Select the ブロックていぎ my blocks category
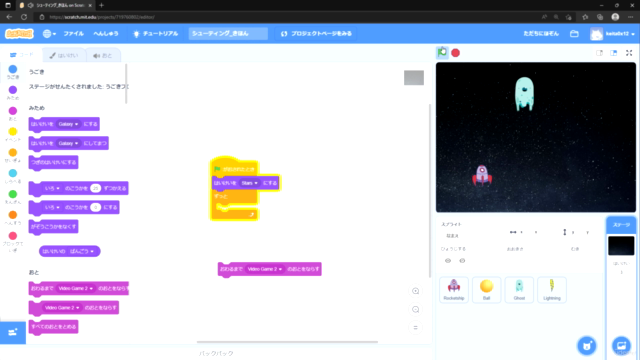Image resolution: width=640 pixels, height=360 pixels. coord(13,242)
